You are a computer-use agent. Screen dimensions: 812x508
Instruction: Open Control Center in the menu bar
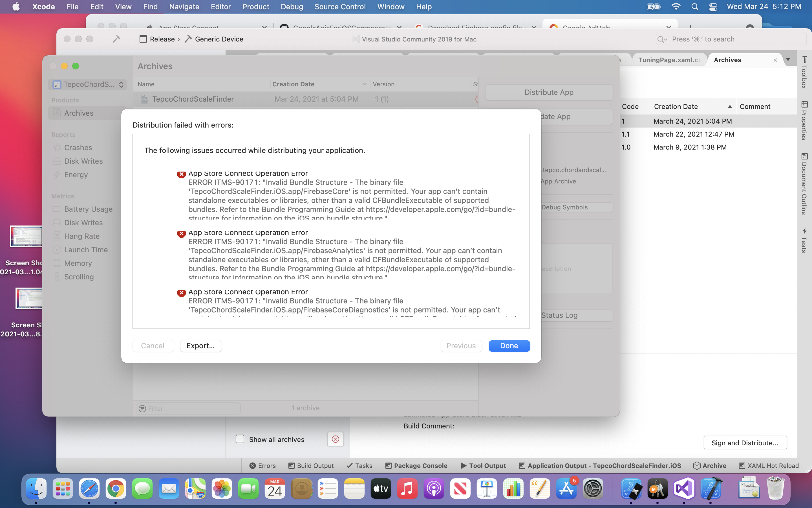coord(713,7)
